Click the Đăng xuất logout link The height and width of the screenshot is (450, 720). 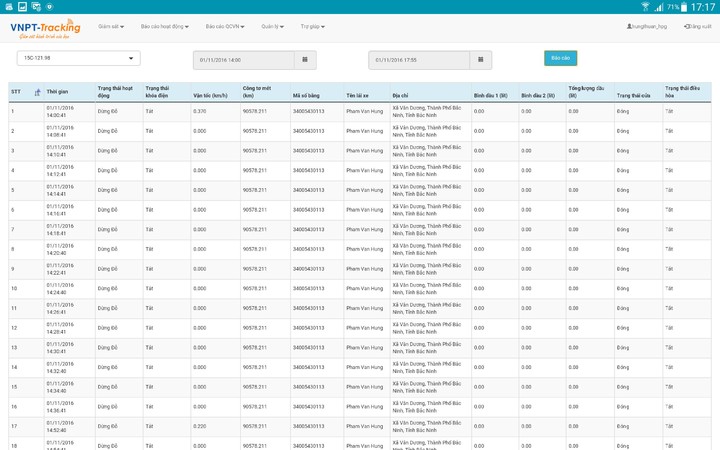click(697, 27)
